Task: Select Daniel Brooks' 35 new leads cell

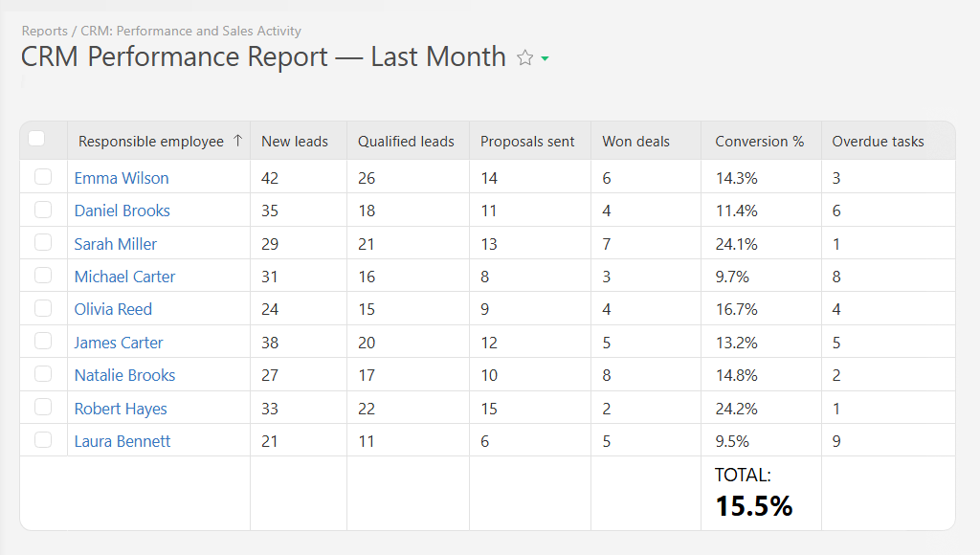Action: [x=299, y=210]
